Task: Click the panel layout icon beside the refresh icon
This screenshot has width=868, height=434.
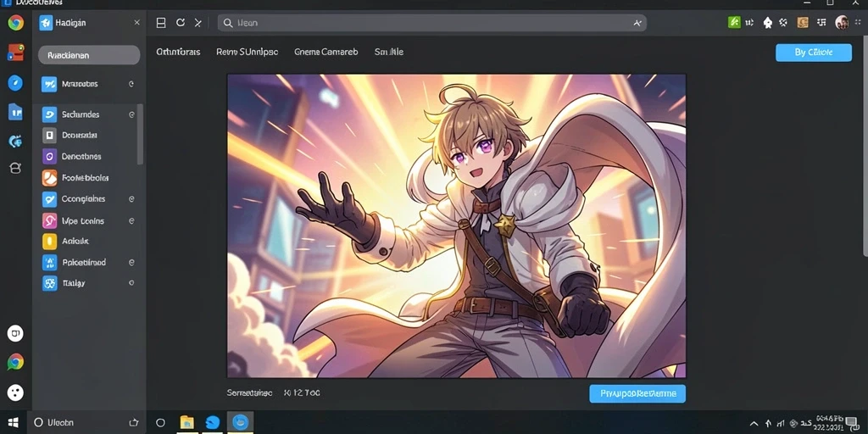Action: (161, 23)
